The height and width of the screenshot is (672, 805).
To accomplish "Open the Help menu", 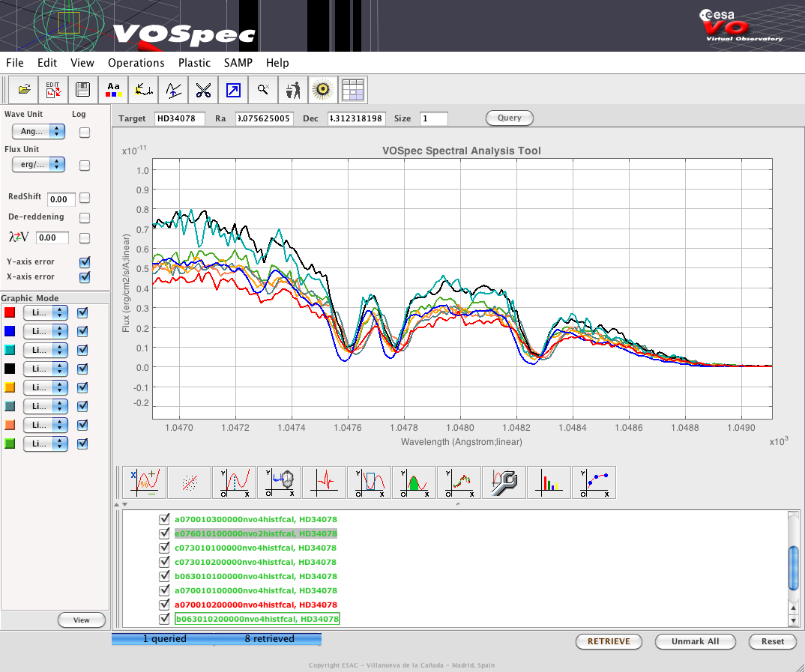I will tap(277, 63).
